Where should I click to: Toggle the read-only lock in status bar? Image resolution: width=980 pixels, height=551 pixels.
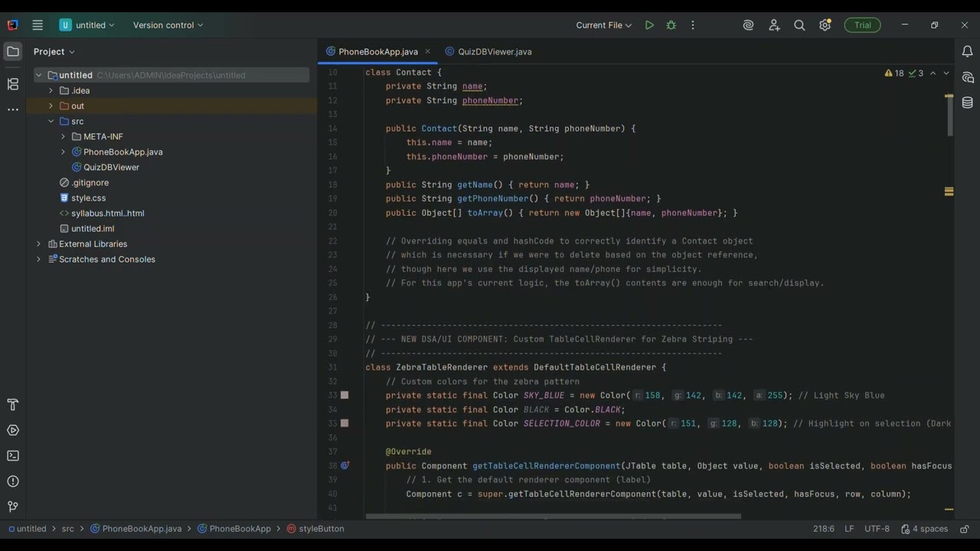(x=965, y=529)
